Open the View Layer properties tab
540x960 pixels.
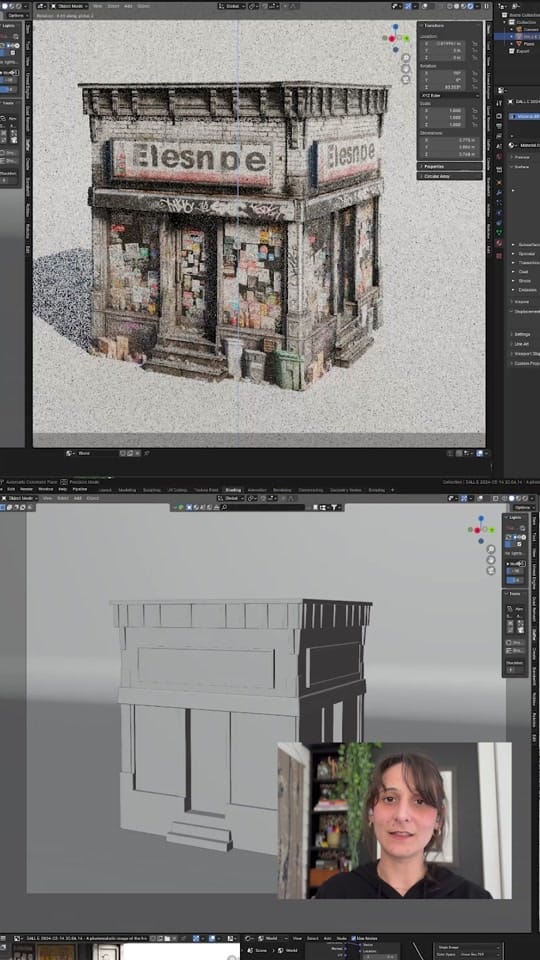coord(499,136)
